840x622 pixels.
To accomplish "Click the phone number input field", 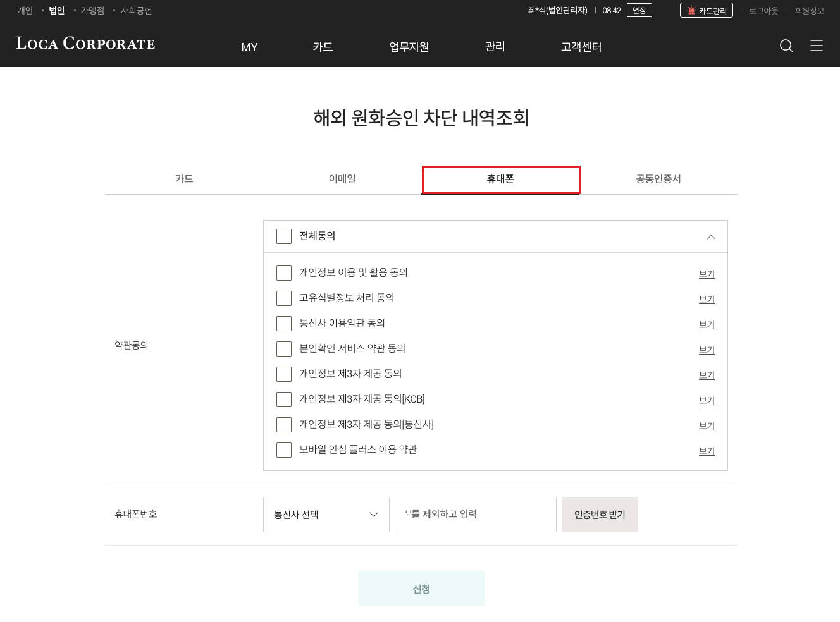I will click(476, 515).
